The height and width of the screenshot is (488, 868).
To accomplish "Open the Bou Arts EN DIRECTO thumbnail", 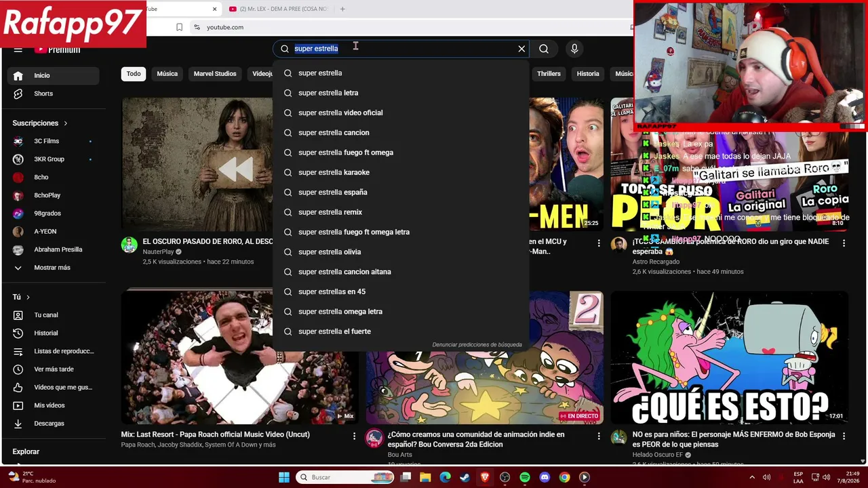I will [485, 358].
